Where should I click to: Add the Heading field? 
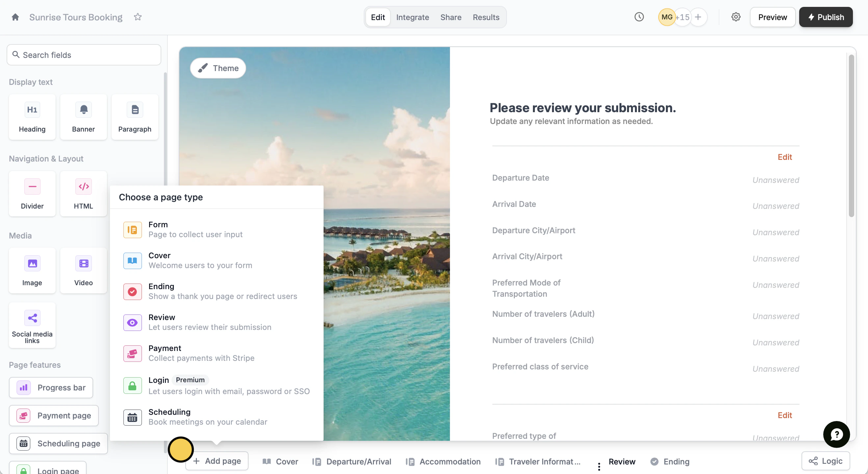tap(32, 117)
